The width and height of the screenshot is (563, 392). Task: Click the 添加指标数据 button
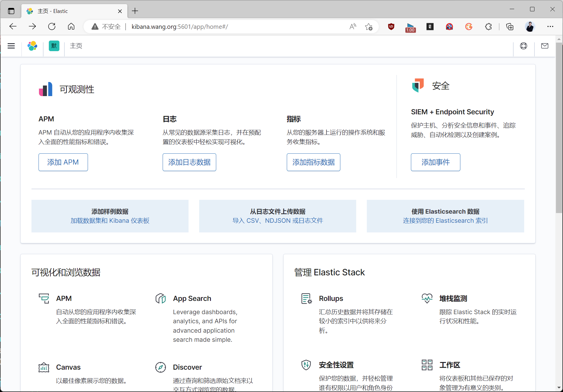pyautogui.click(x=314, y=162)
